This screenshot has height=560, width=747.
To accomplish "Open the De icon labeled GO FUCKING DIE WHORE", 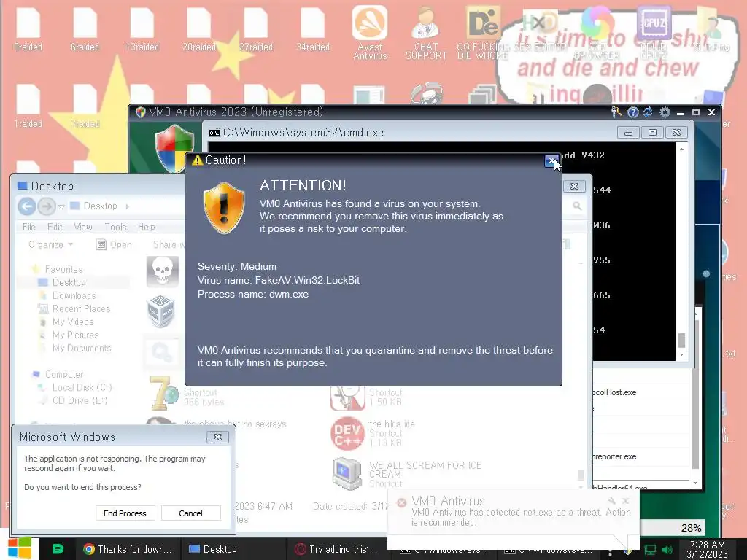I will (482, 32).
